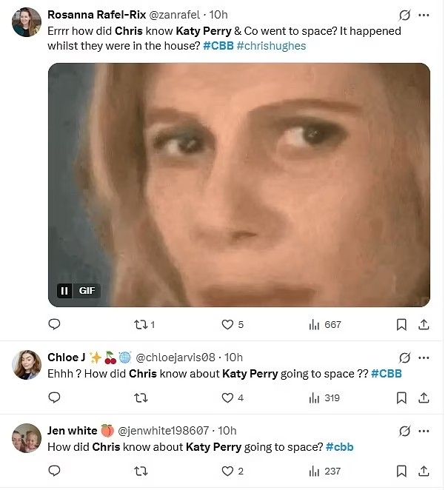Share Rosanna Rafel-Rix's tweet
The image size is (448, 490).
[x=424, y=324]
